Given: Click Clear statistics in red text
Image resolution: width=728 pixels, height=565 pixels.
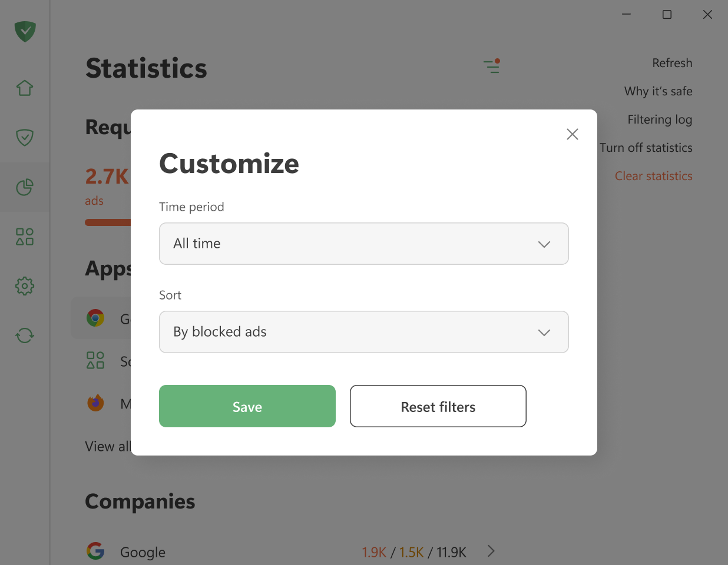Looking at the screenshot, I should 653,175.
